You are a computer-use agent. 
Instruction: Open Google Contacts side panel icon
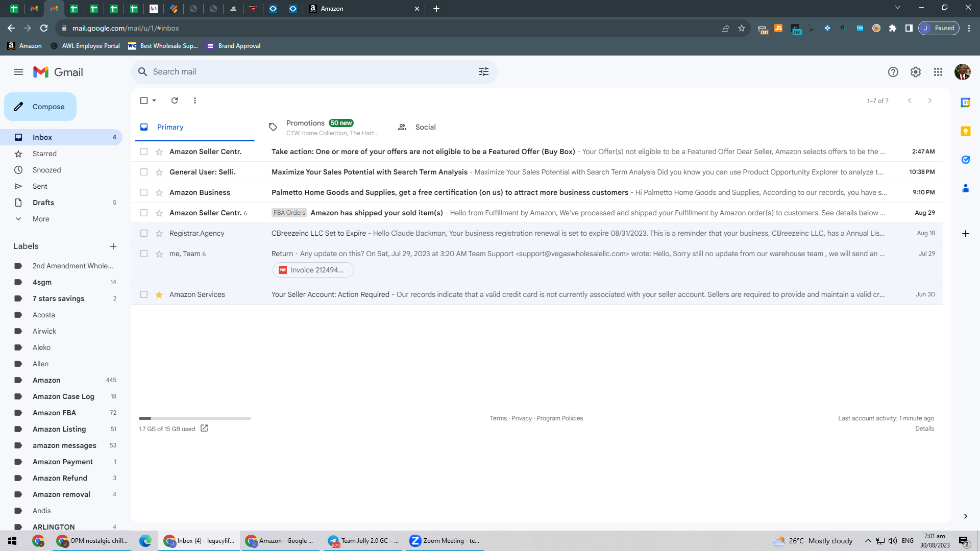pos(966,188)
